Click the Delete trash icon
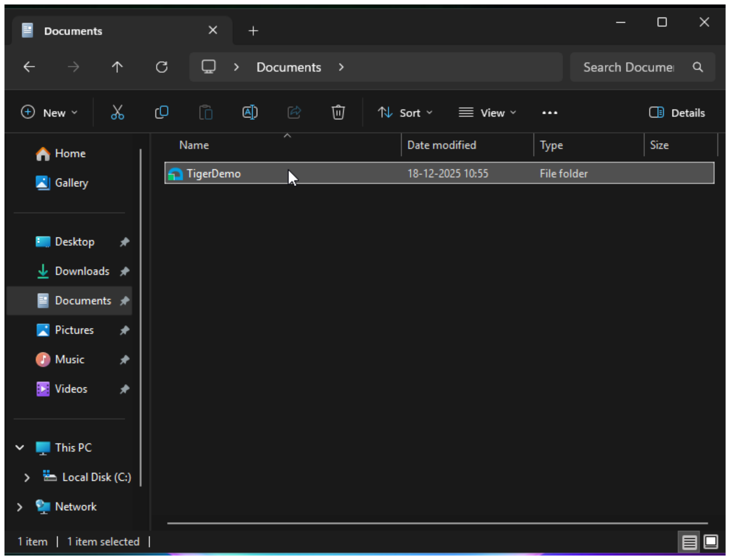 click(x=338, y=113)
